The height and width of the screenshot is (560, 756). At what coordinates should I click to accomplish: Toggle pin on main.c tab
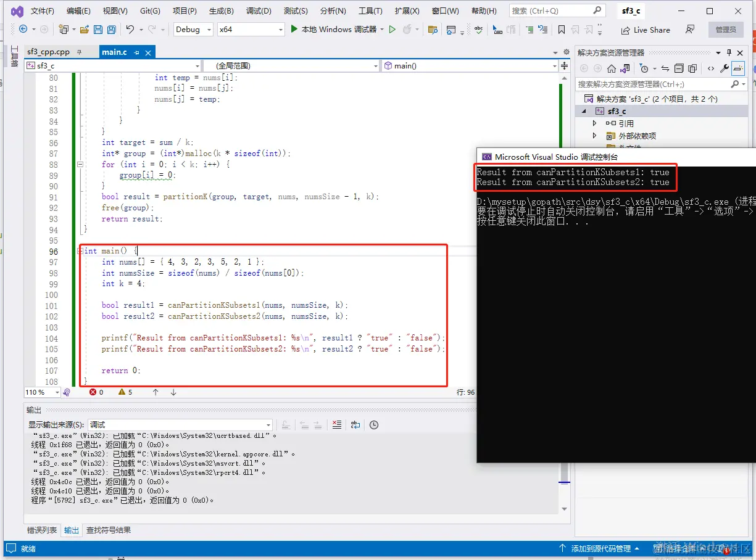[x=137, y=52]
